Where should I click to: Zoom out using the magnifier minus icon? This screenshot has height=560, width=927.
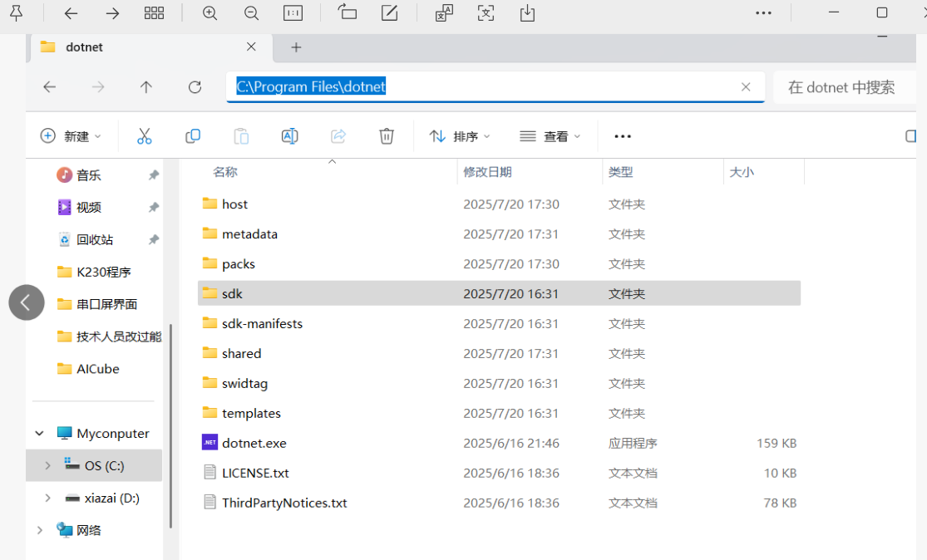(x=251, y=13)
